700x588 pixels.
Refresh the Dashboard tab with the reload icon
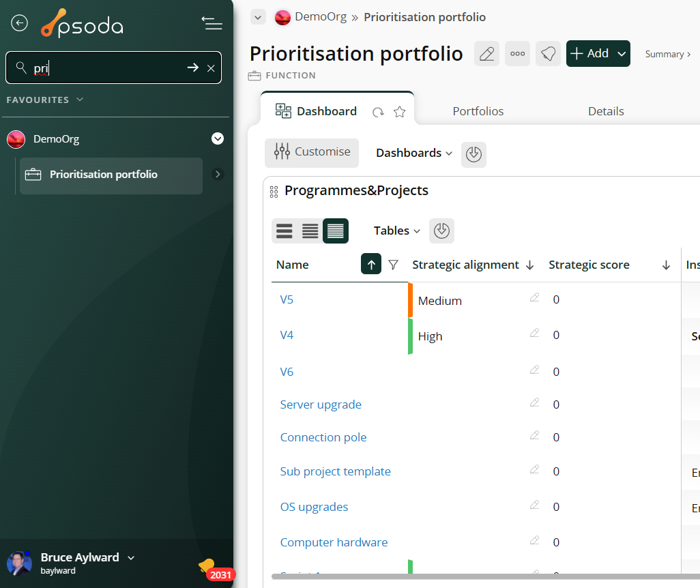pyautogui.click(x=378, y=112)
